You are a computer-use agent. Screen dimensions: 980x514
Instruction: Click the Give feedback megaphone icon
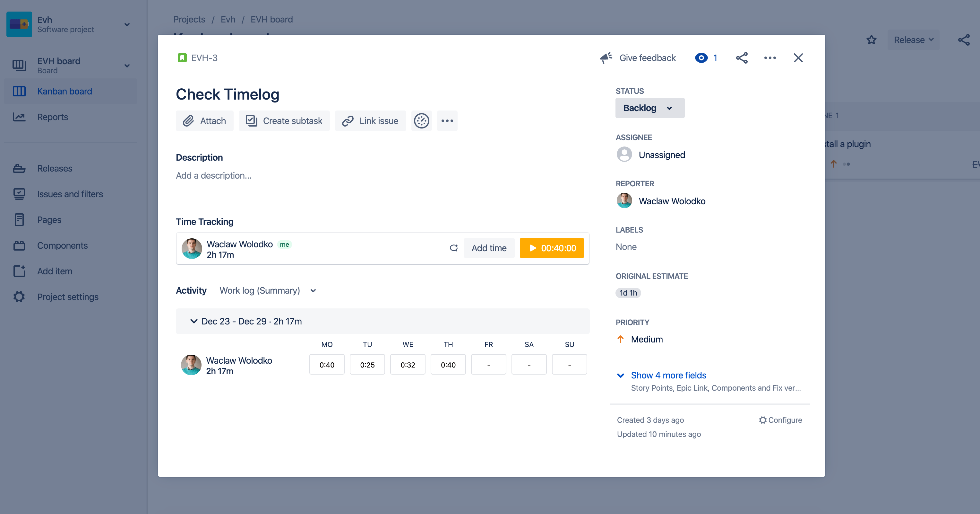tap(606, 58)
